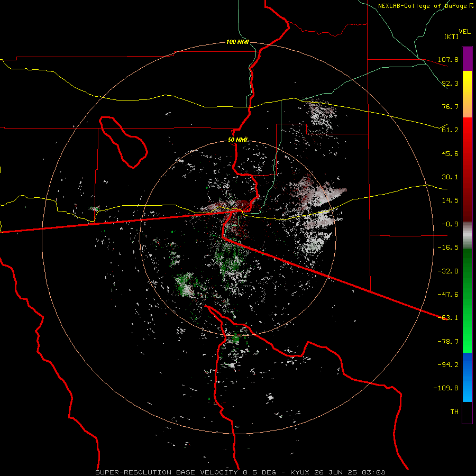This screenshot has height=476, width=476.
Task: Click the -78.7 scale value
Action: click(x=448, y=342)
